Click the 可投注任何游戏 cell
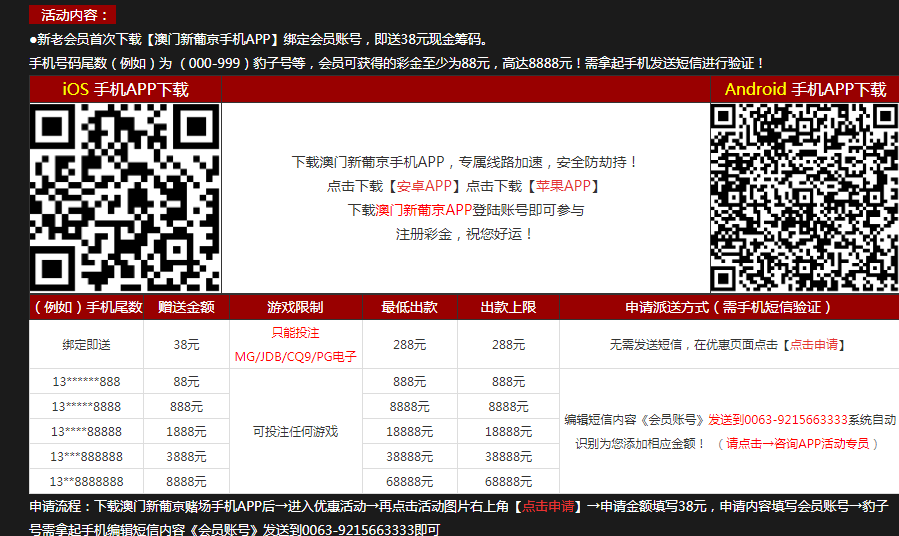The height and width of the screenshot is (536, 899). (x=295, y=431)
